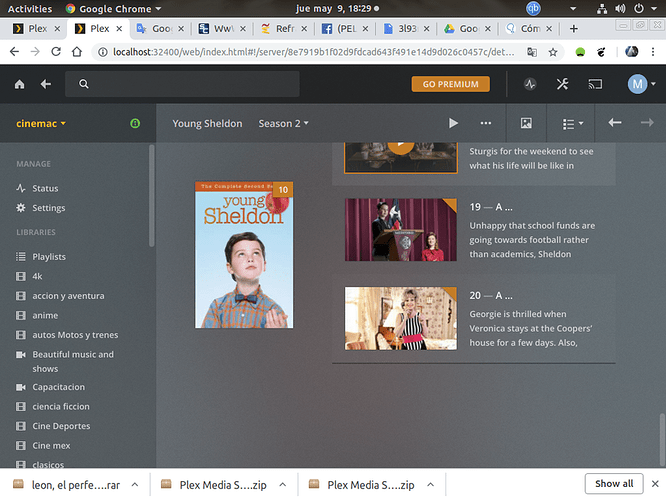This screenshot has width=666, height=500.
Task: Expand the Season 2 dropdown
Action: coord(283,123)
